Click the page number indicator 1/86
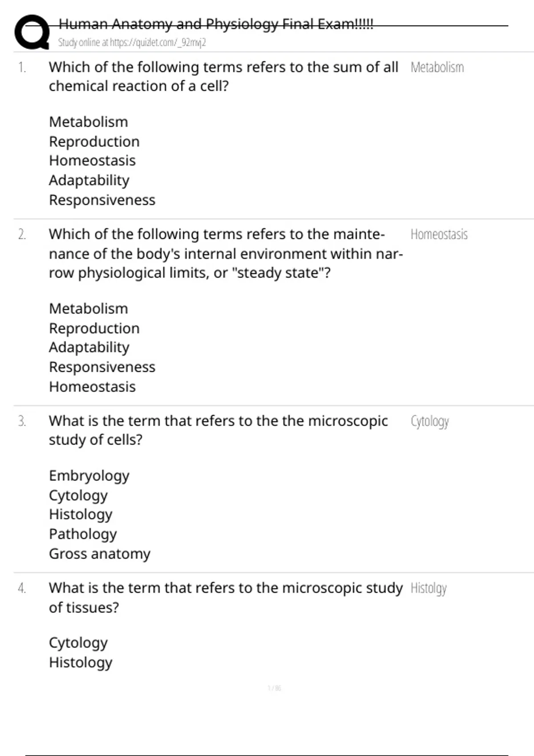Viewport: 534px width, 756px height. pos(274,688)
